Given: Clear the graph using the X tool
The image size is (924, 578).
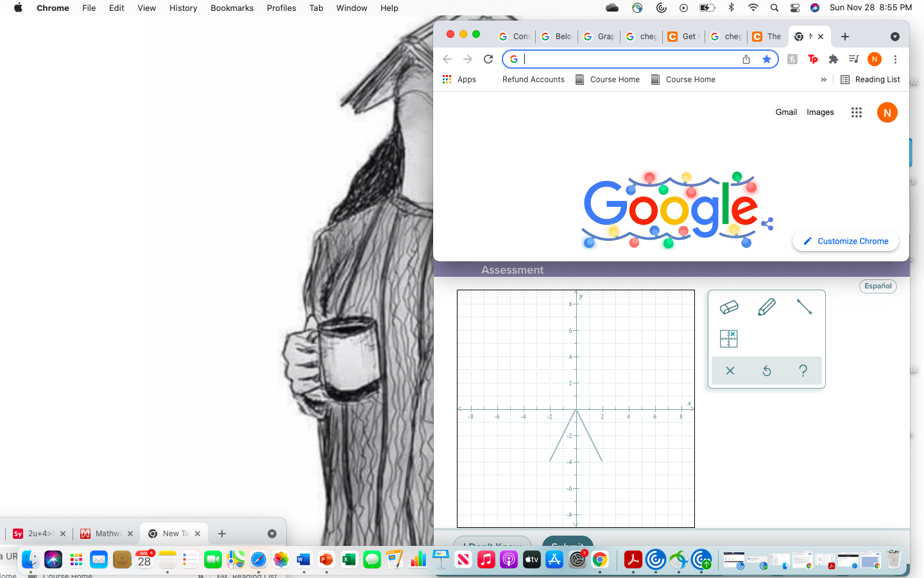Looking at the screenshot, I should point(730,371).
